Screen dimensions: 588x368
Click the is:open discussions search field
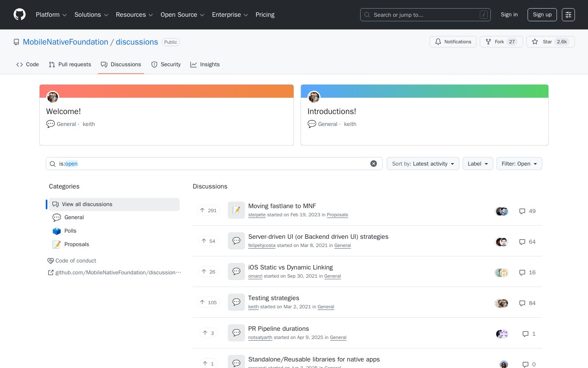(214, 164)
